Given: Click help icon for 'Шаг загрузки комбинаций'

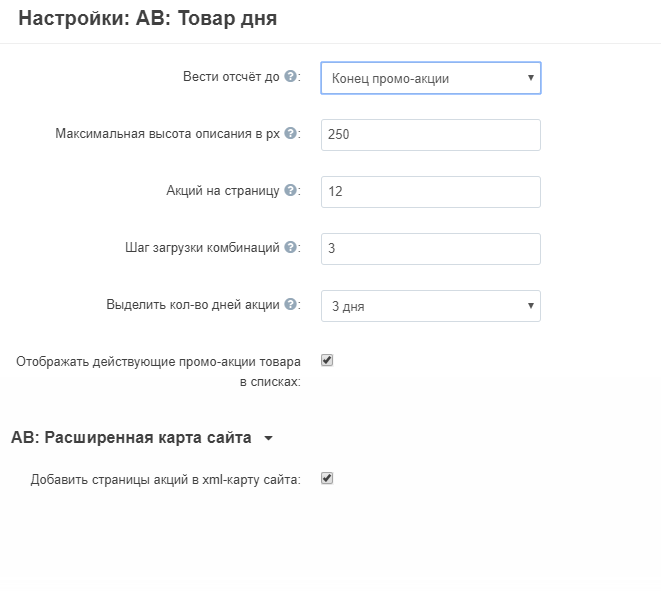Looking at the screenshot, I should tap(290, 247).
